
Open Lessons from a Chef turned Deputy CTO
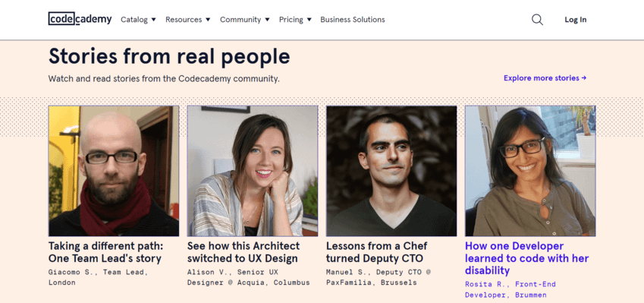click(x=377, y=252)
